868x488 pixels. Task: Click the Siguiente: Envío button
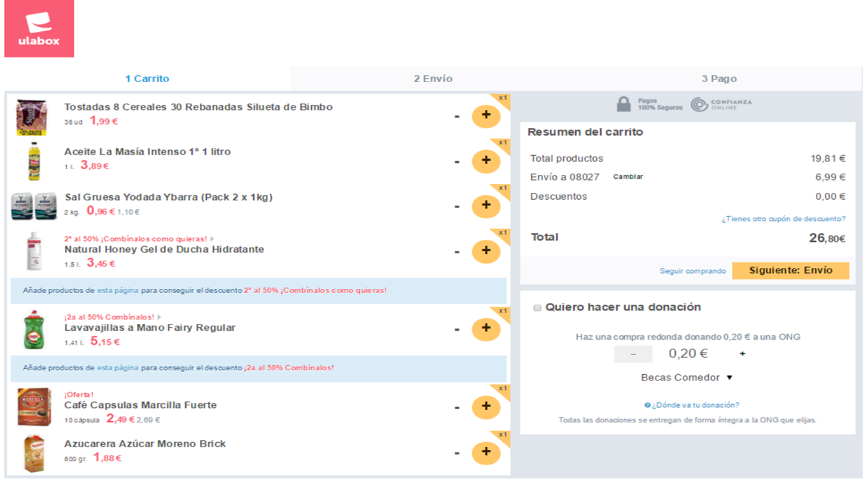click(x=790, y=270)
